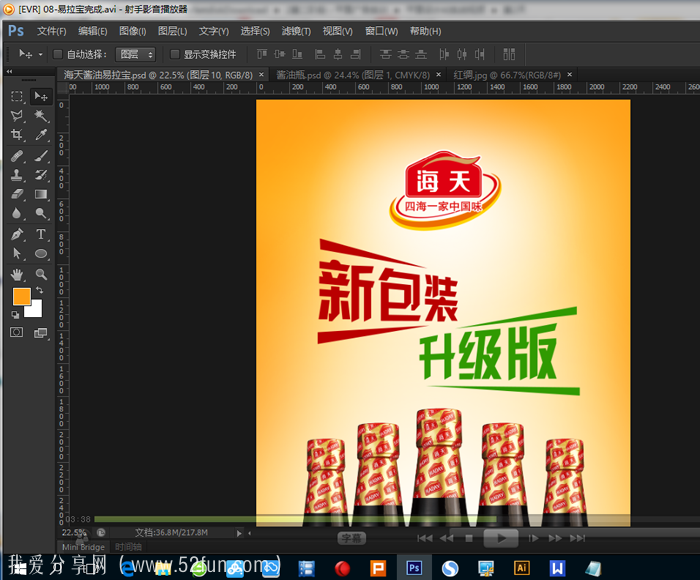Open the 视图(V) menu
The width and height of the screenshot is (700, 580).
point(338,31)
